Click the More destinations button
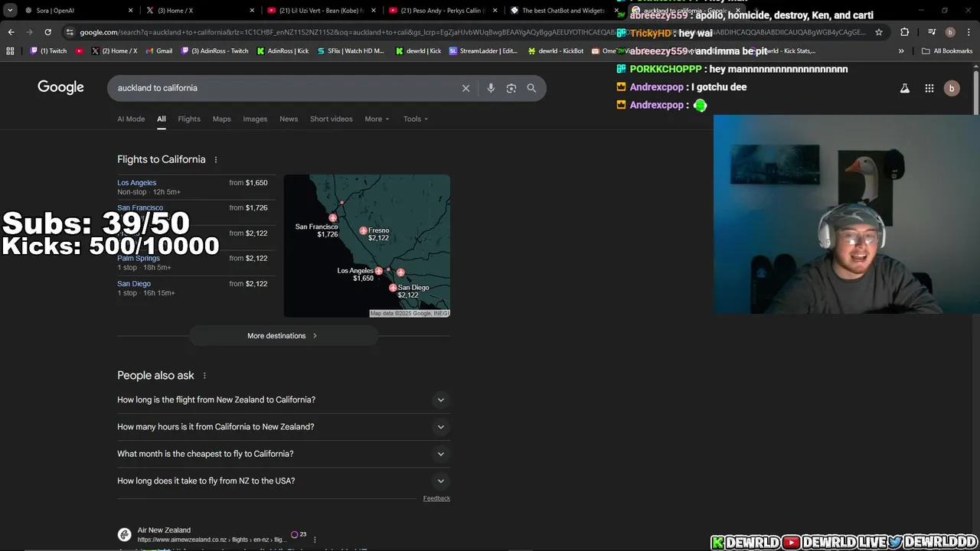Screen dimensions: 980x551 283,336
